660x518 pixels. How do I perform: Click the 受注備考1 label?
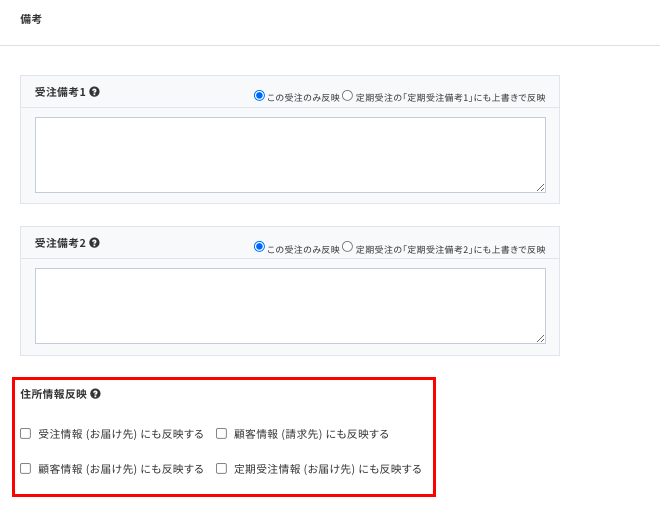tap(60, 92)
